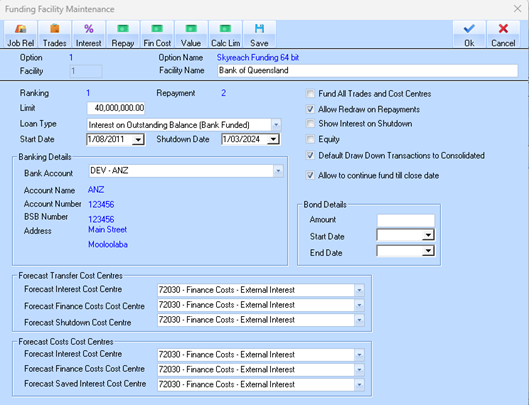
Task: Open the Trades toolbar button
Action: [x=55, y=34]
